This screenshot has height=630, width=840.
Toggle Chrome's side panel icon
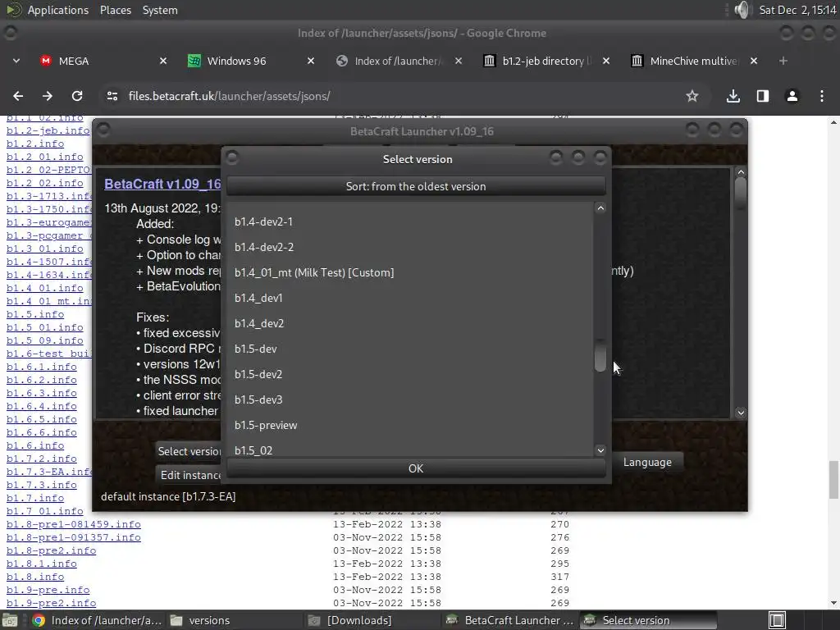click(x=762, y=96)
